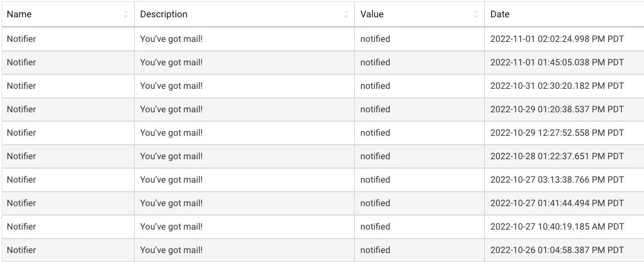Click the Date column header

(x=500, y=14)
